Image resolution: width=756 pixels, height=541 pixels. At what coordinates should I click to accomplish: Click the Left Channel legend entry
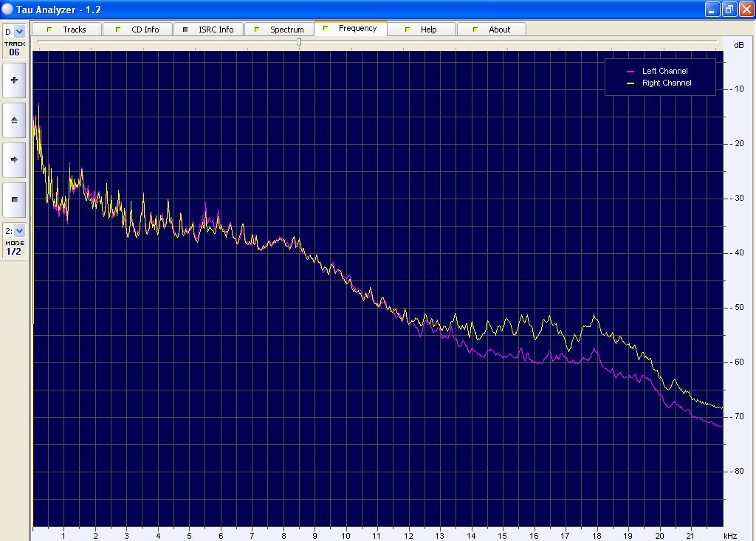point(664,71)
